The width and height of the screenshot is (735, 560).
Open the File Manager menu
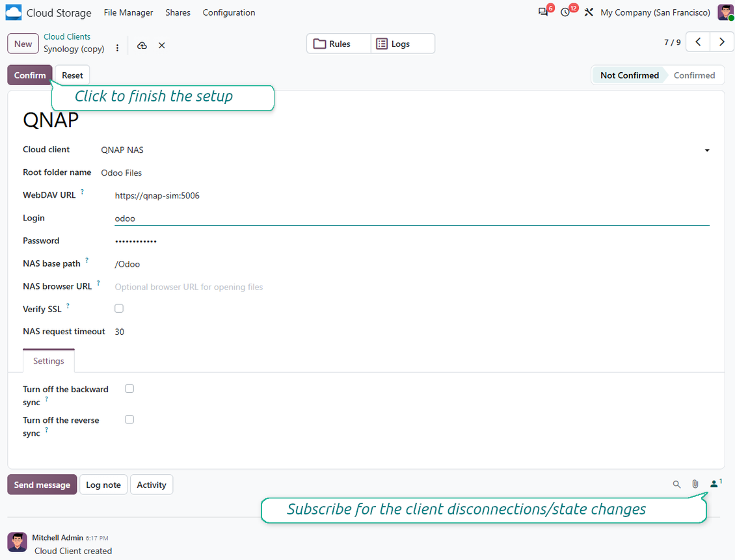pos(128,12)
